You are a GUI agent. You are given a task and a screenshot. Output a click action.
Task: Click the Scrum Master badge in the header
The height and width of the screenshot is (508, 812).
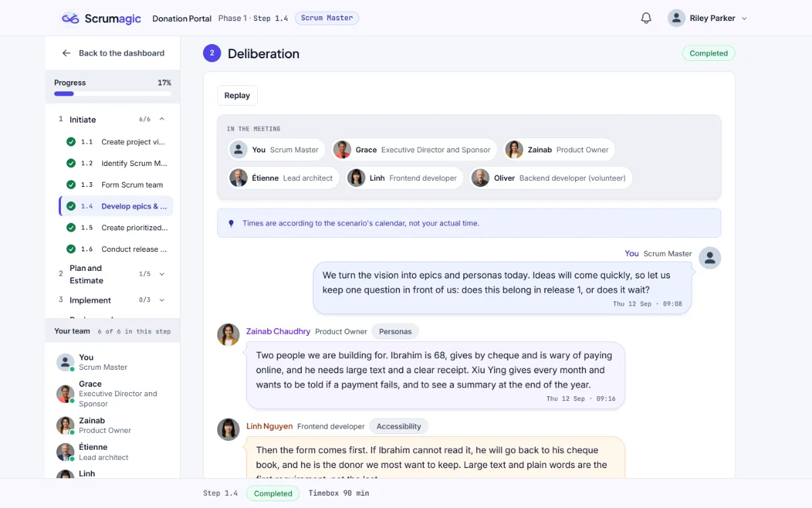pos(327,18)
